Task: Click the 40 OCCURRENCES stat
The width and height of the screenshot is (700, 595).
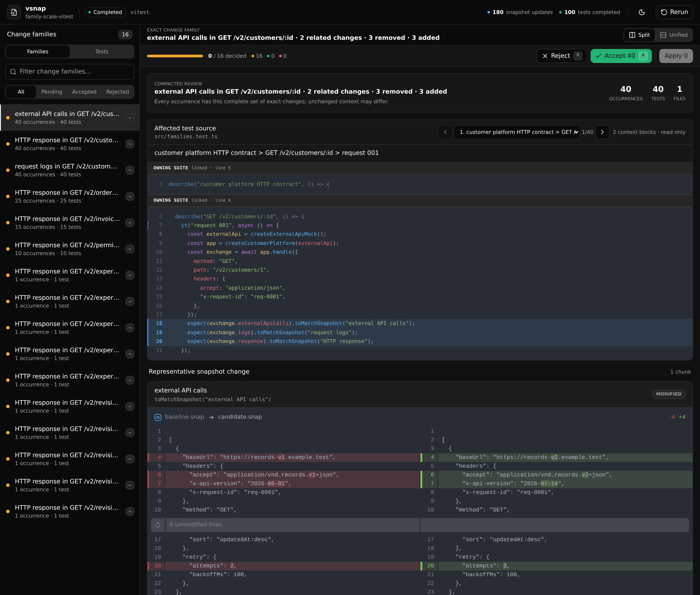Action: [x=625, y=93]
